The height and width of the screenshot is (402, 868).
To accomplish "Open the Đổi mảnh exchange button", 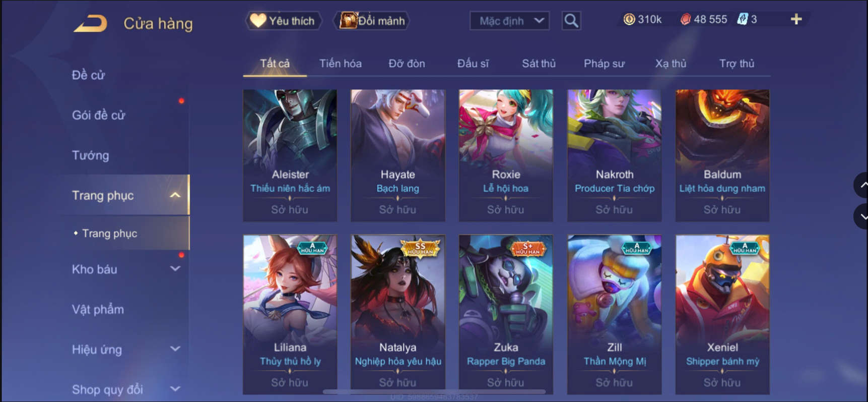I will pos(372,21).
